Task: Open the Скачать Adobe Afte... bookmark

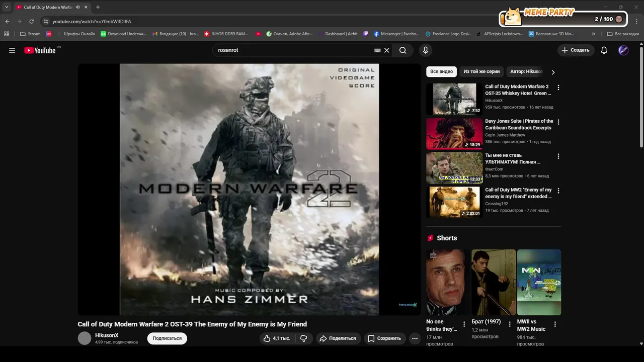Action: tap(289, 34)
